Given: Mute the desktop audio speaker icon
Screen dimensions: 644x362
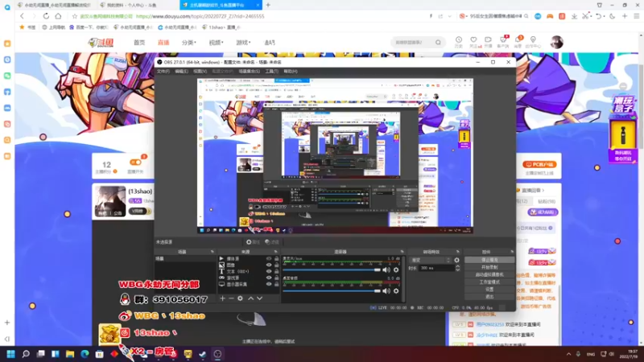Looking at the screenshot, I should [386, 291].
